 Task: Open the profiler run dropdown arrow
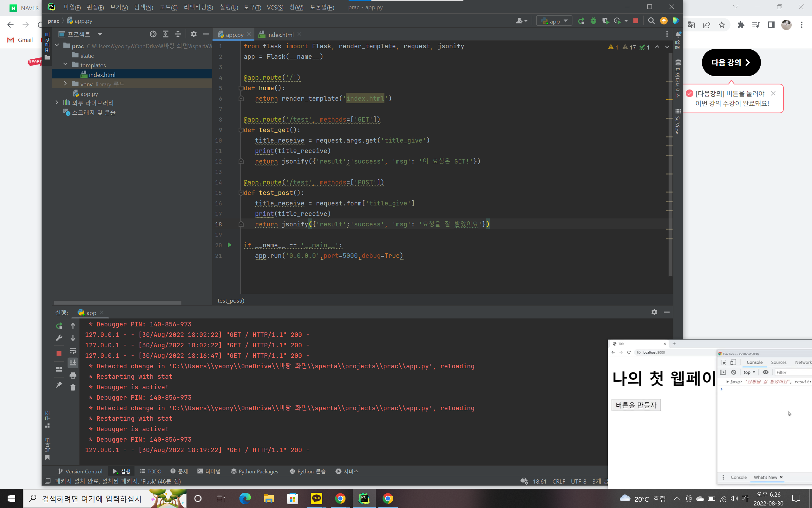[x=626, y=21]
